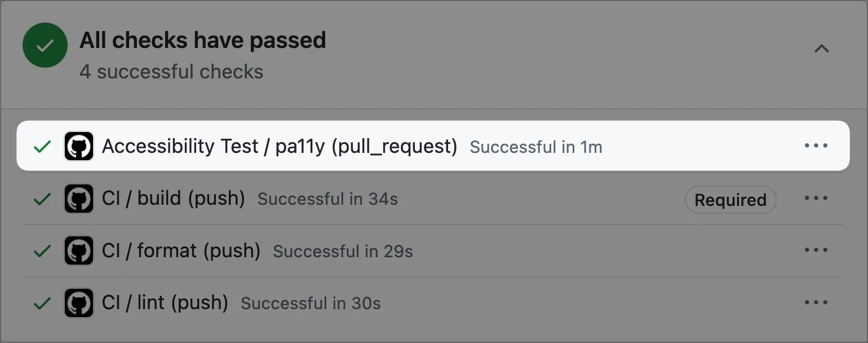Open the three-dot menu for CI / lint

pos(817,302)
